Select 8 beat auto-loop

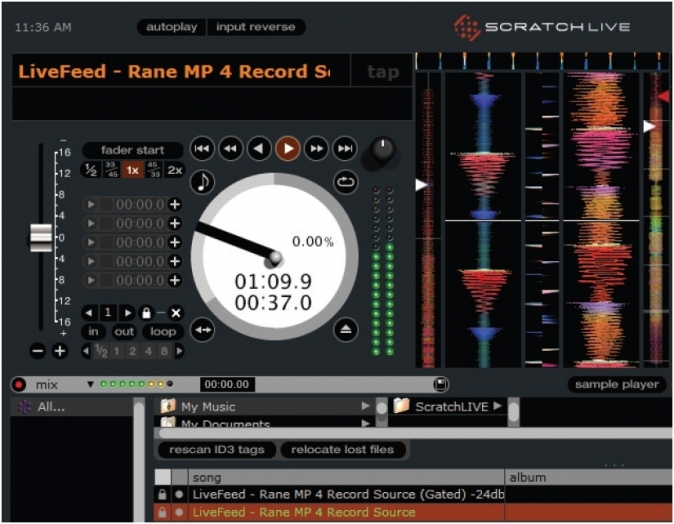[164, 351]
